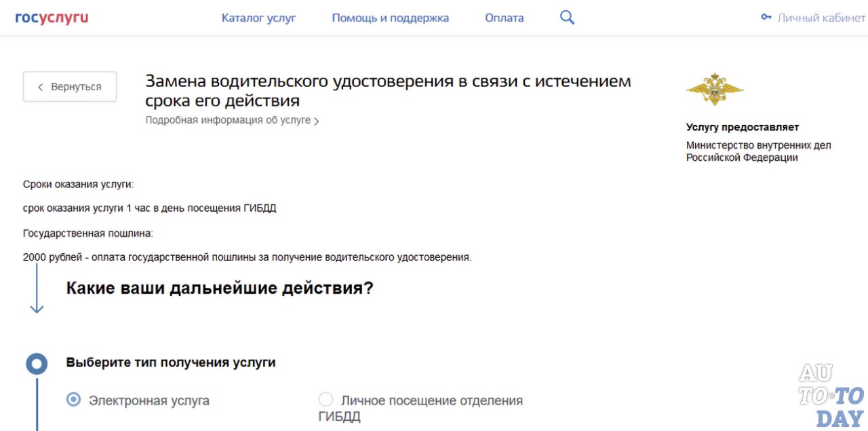Screen dimensions: 868x431
Task: Select Личное посещение отделения ГИБДД radio button
Action: (326, 400)
